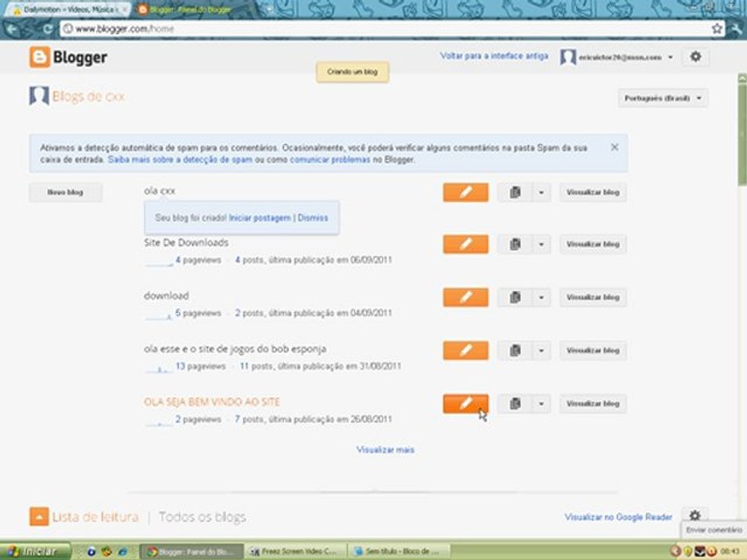Screen dimensions: 747x560
Task: Click 'Visualizar blog' for 'ola cxx'
Action: pos(593,192)
